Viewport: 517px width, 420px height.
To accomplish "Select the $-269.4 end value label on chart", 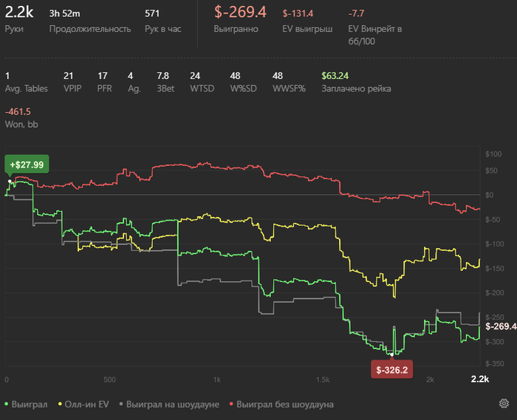I will click(500, 326).
